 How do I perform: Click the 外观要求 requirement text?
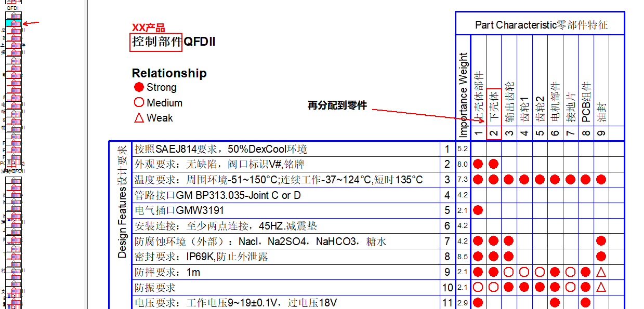pos(219,165)
